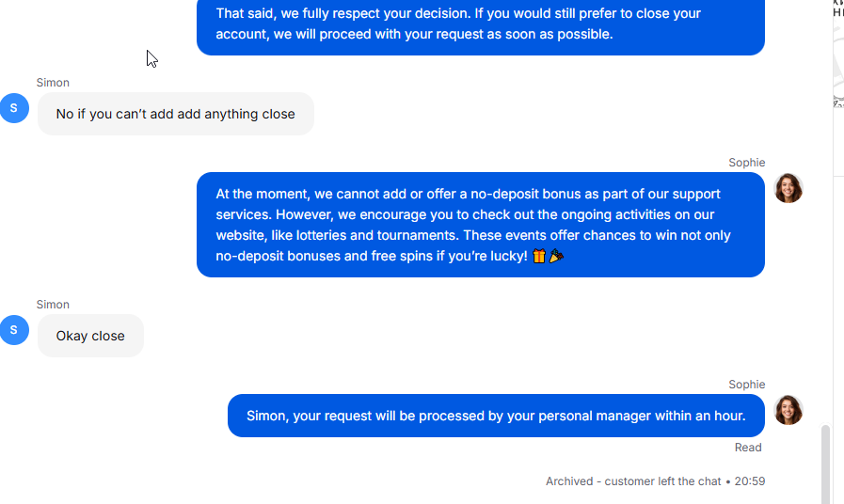Click the gift emoji in Sophie's message
This screenshot has width=844, height=504.
[539, 256]
